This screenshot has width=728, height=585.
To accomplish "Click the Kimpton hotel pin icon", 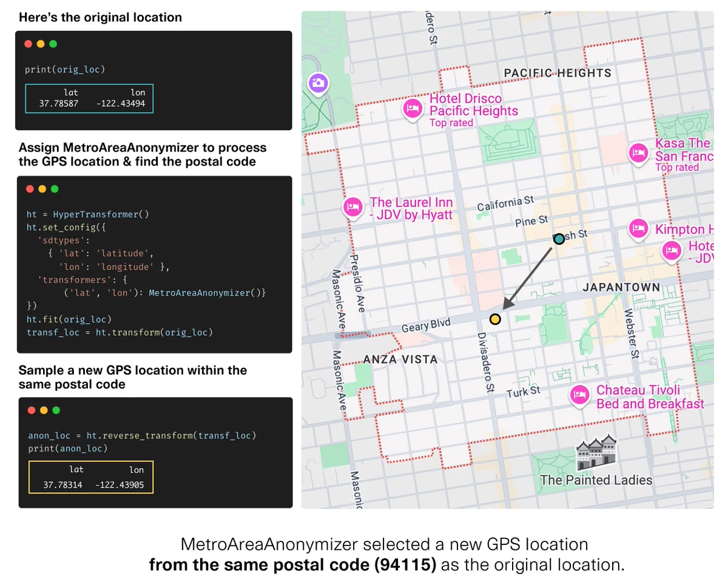I will tap(637, 229).
